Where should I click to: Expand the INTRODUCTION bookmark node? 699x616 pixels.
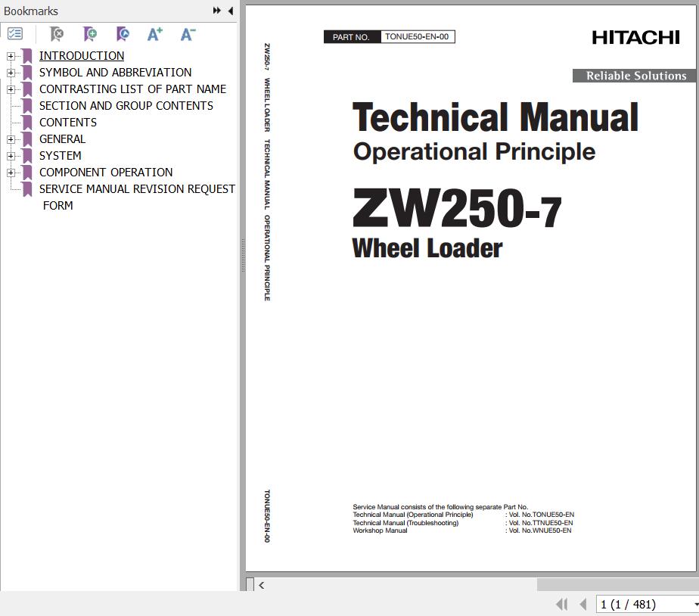click(11, 56)
